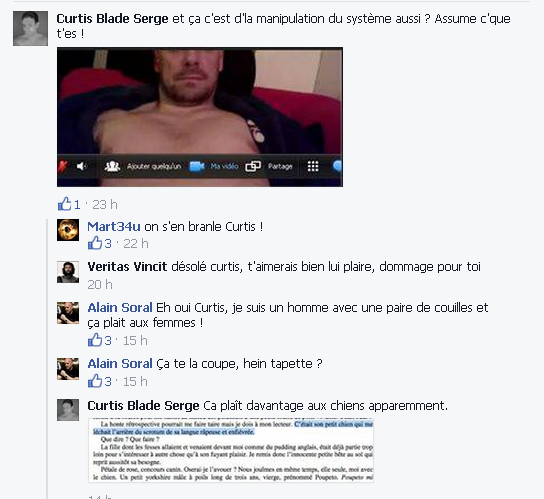Open Curtis Blade Serge's avatar on the top post
Viewport: 544px width, 499px height.
(x=31, y=28)
